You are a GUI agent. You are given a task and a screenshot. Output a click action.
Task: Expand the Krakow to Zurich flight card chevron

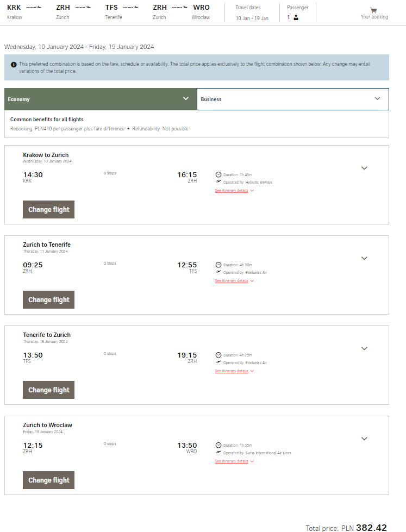pos(364,168)
